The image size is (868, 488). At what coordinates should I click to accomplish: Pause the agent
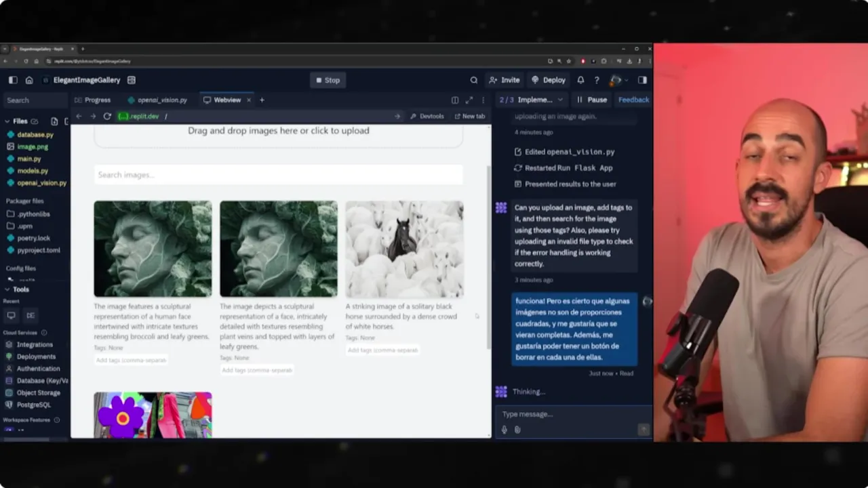pyautogui.click(x=591, y=100)
